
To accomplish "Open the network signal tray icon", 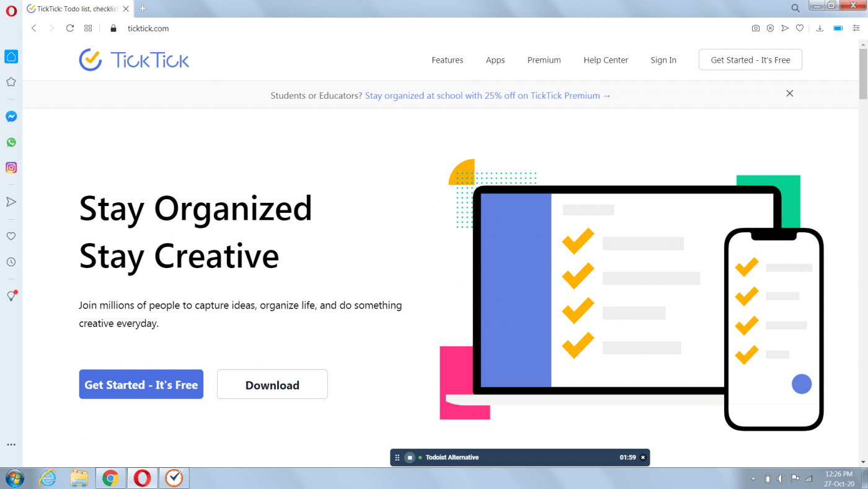I will 808,478.
